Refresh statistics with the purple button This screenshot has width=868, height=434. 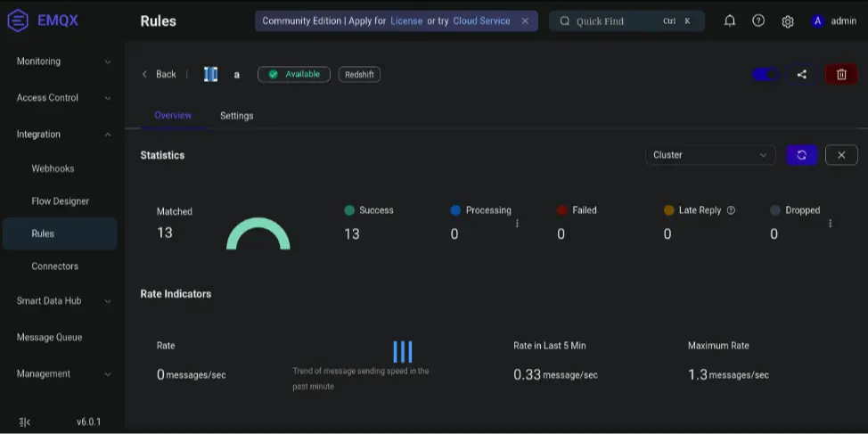point(801,155)
